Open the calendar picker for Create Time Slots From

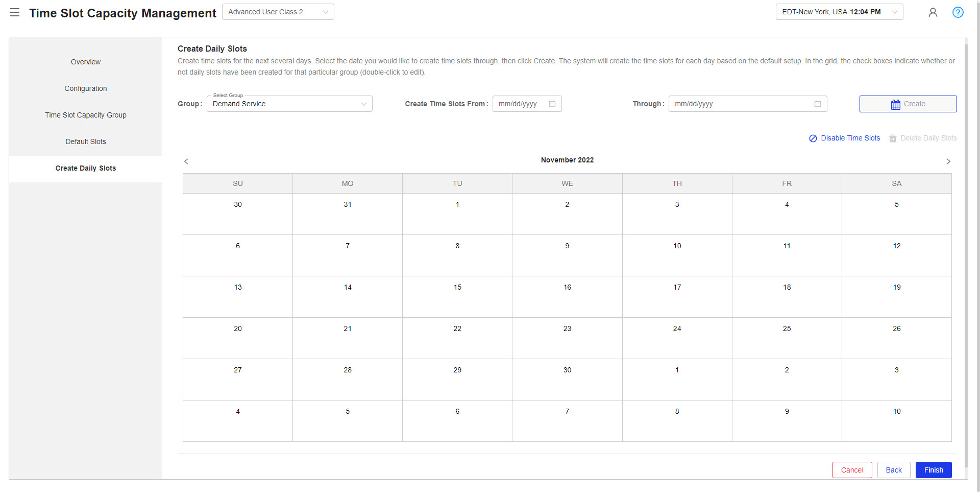point(552,104)
